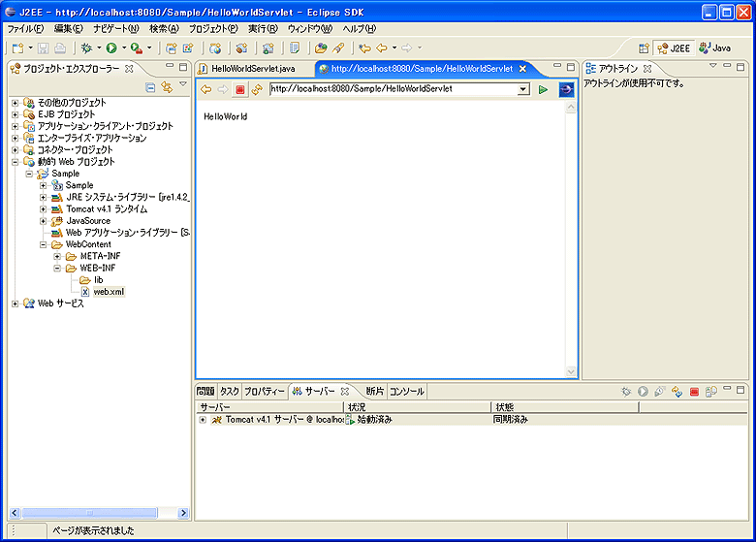The image size is (756, 542).
Task: Select the J2EE perspective button
Action: click(675, 48)
